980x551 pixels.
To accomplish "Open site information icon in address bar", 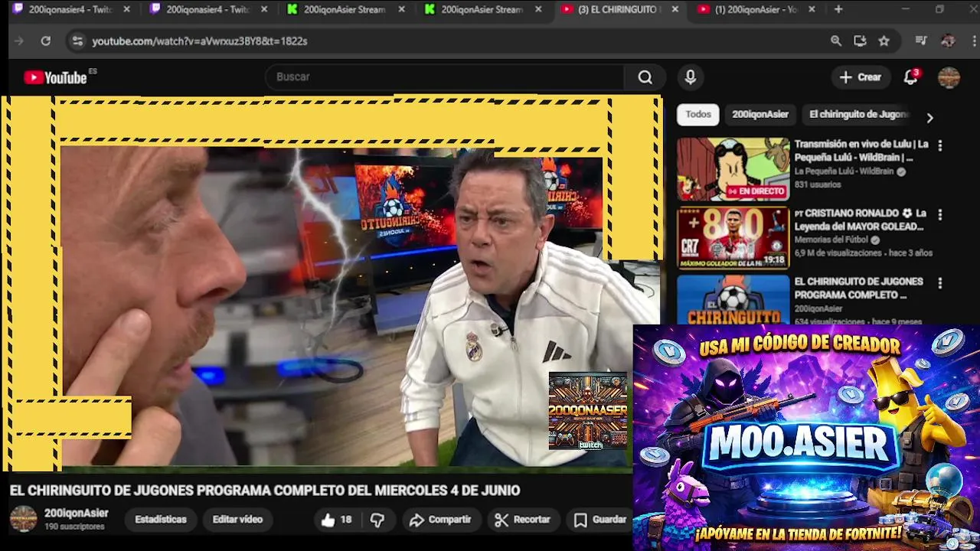I will (x=77, y=41).
